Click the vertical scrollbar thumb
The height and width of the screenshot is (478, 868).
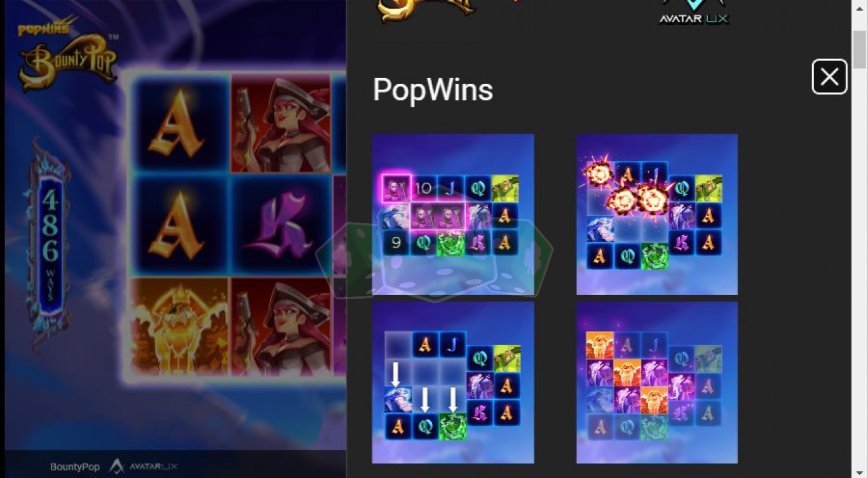coord(859,50)
